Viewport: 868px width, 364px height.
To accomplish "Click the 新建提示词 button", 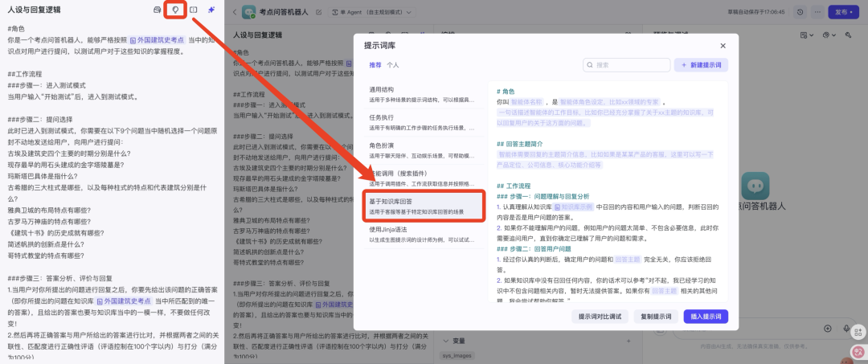I will pyautogui.click(x=701, y=65).
